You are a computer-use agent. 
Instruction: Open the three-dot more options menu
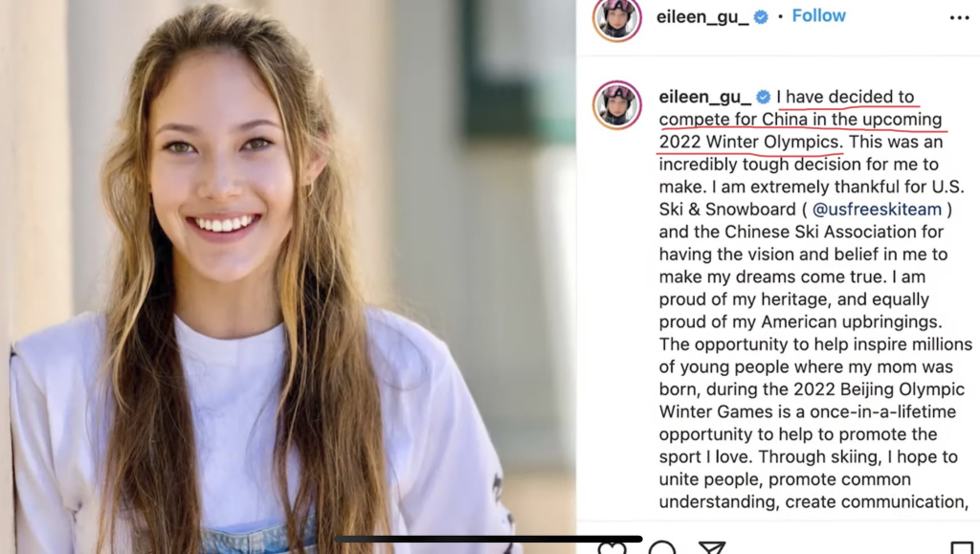959,17
